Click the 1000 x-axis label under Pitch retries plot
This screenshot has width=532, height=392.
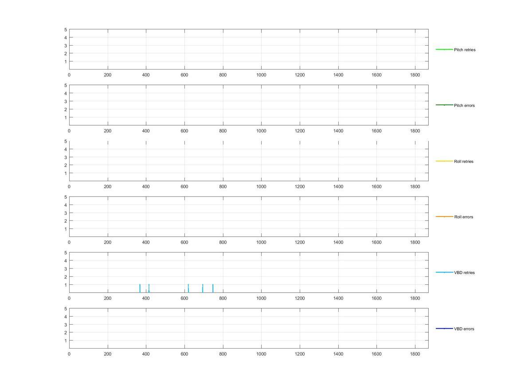pyautogui.click(x=261, y=75)
